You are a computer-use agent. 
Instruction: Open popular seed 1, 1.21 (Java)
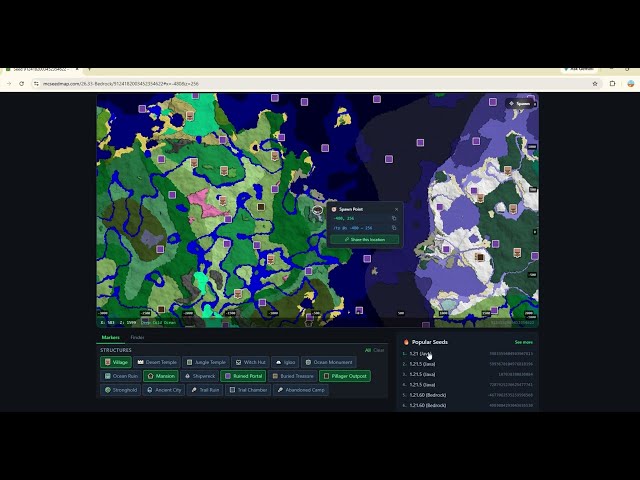click(x=467, y=353)
